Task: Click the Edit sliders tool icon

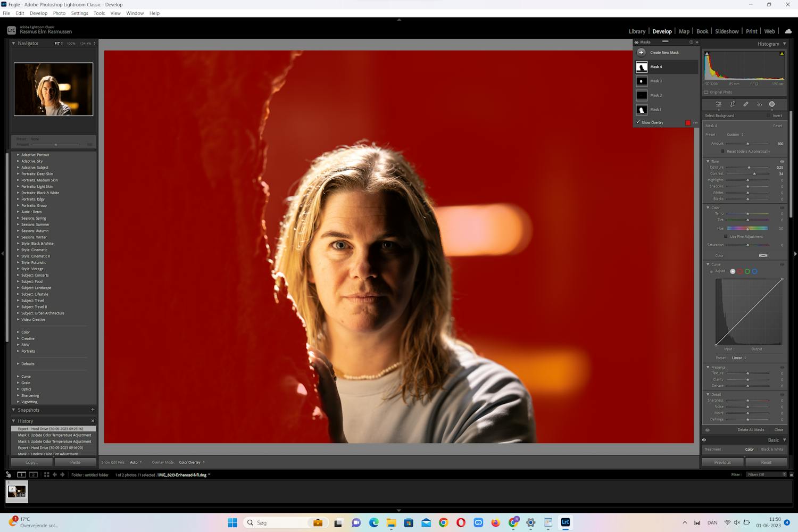Action: click(719, 104)
